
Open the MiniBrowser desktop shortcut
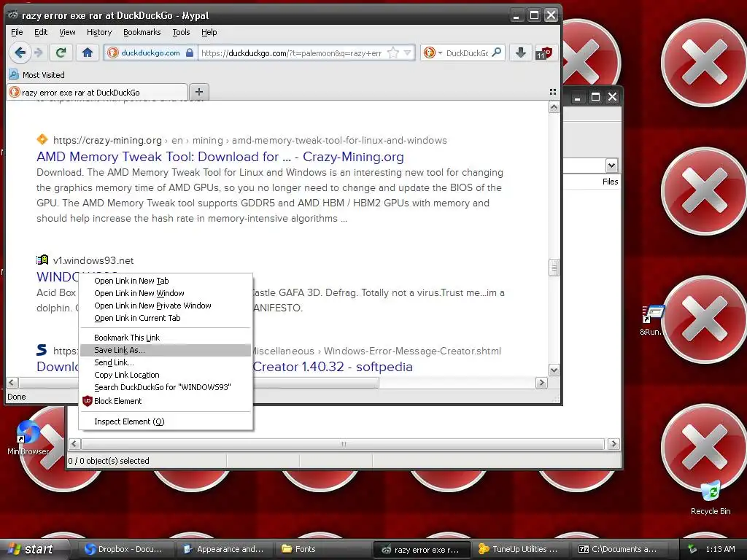(28, 437)
